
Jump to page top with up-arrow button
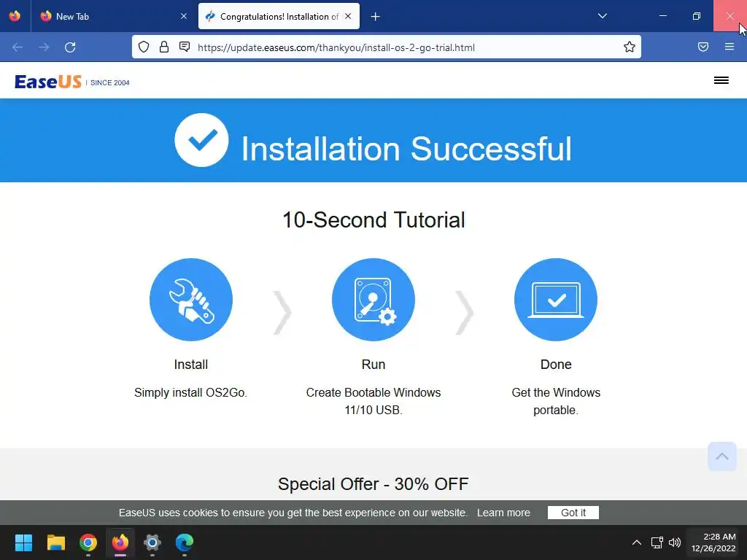click(722, 456)
